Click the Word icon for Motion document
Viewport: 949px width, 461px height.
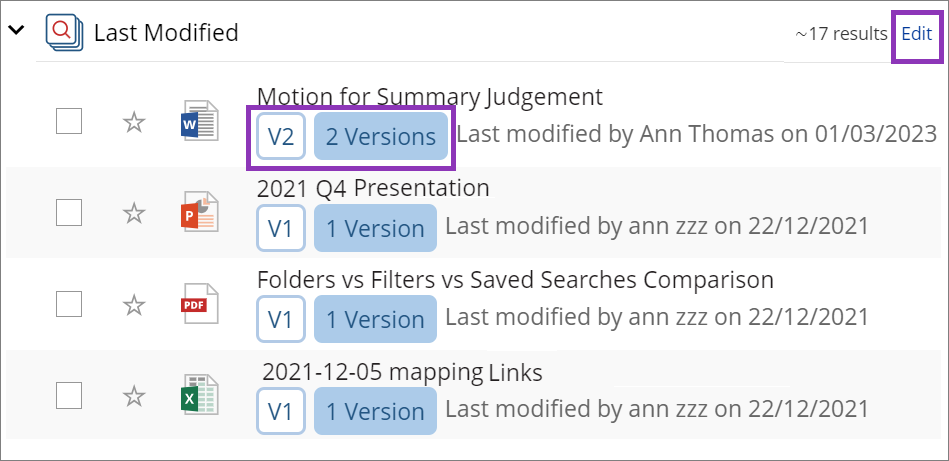tap(199, 121)
